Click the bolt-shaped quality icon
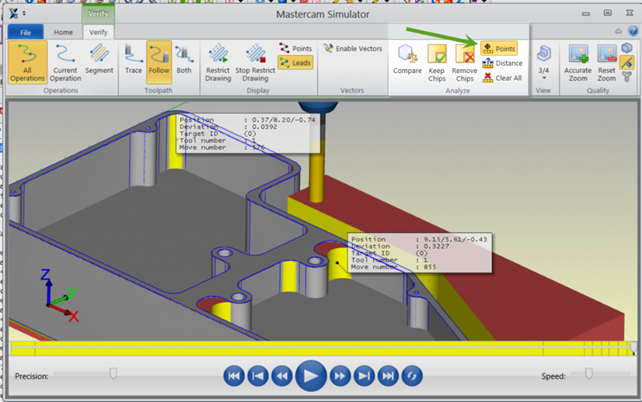 click(x=627, y=77)
